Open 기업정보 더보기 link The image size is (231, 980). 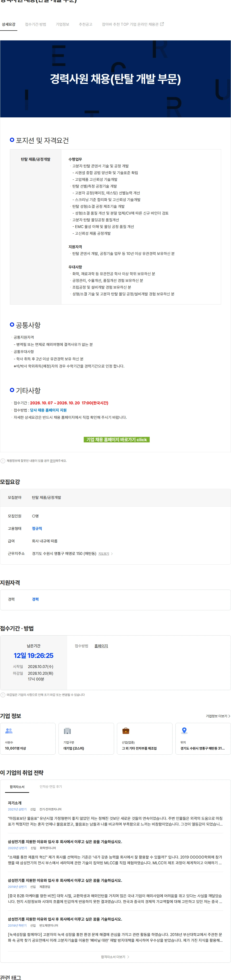pyautogui.click(x=218, y=716)
